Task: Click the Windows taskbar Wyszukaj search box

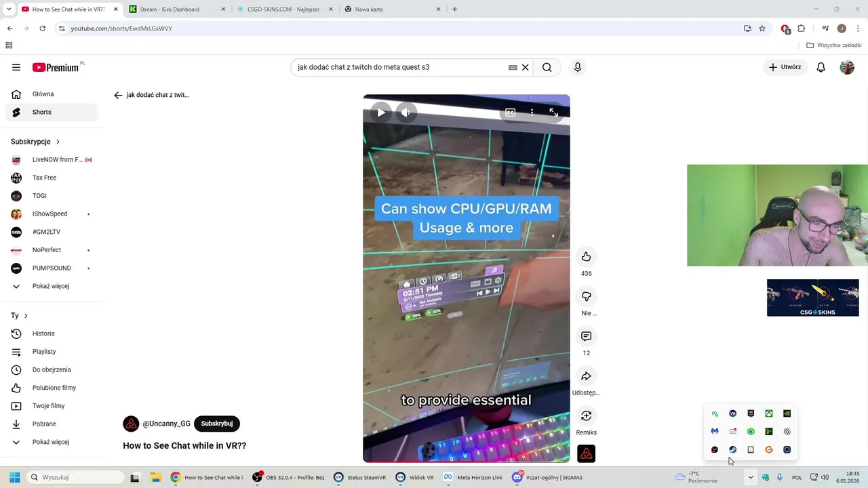Action: pos(75,477)
